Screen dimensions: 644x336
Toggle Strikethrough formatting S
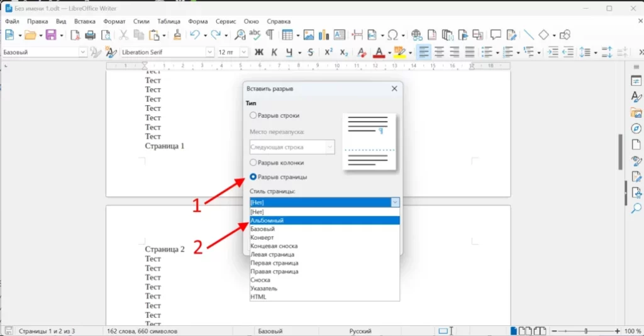[311, 52]
